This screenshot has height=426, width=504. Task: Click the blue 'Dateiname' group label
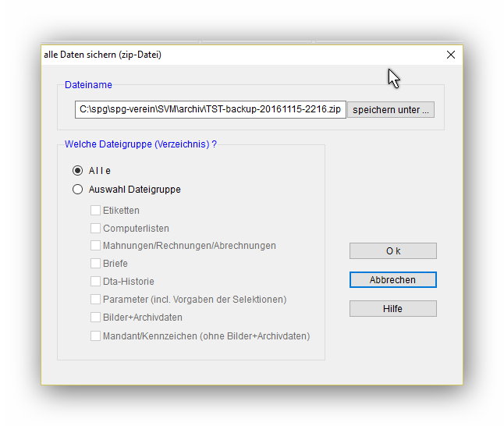click(x=87, y=85)
